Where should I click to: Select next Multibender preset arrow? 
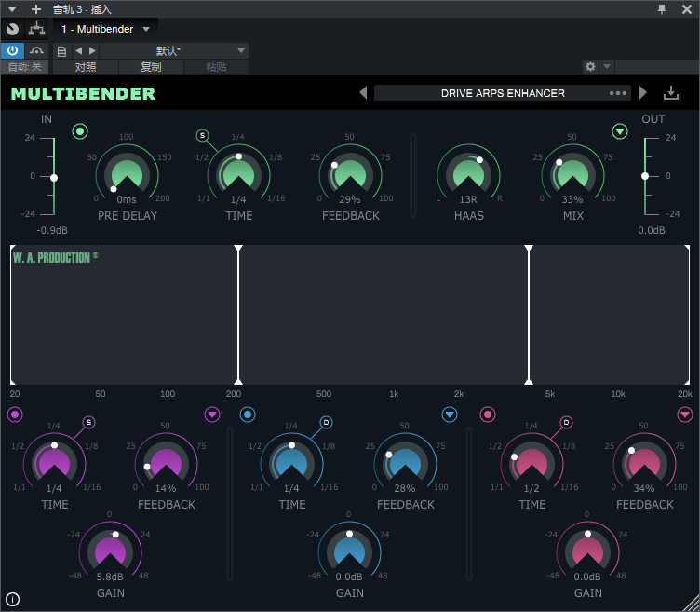click(x=643, y=93)
